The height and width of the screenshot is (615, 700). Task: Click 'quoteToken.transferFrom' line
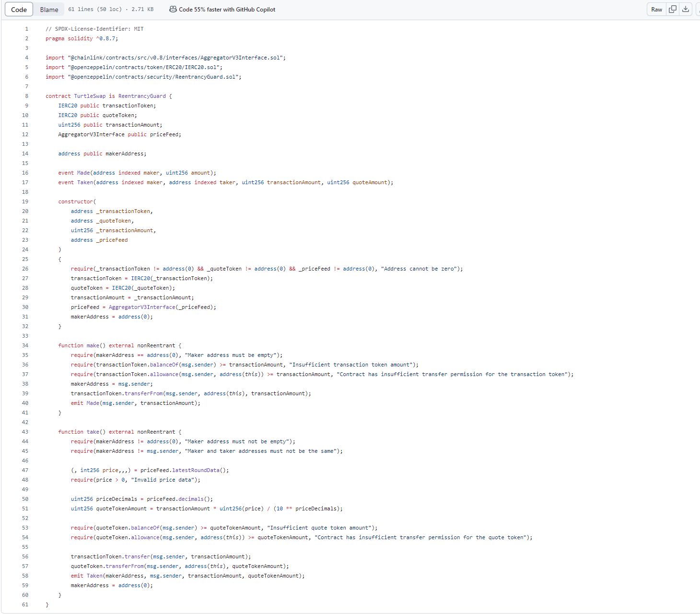(x=180, y=566)
